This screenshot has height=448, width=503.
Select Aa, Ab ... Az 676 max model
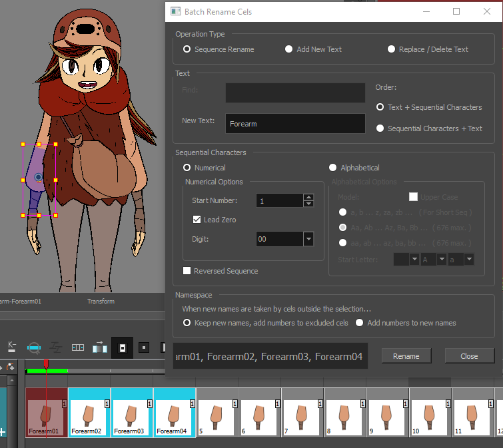pyautogui.click(x=342, y=228)
